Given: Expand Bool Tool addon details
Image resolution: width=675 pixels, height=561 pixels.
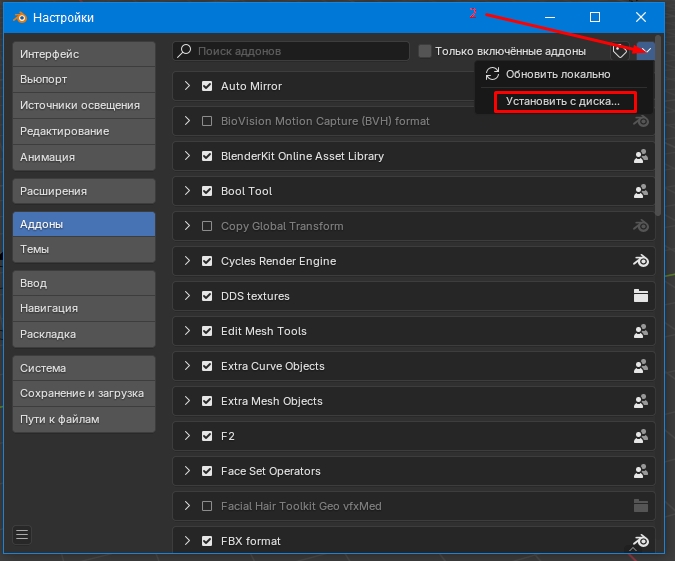Looking at the screenshot, I should pyautogui.click(x=187, y=191).
